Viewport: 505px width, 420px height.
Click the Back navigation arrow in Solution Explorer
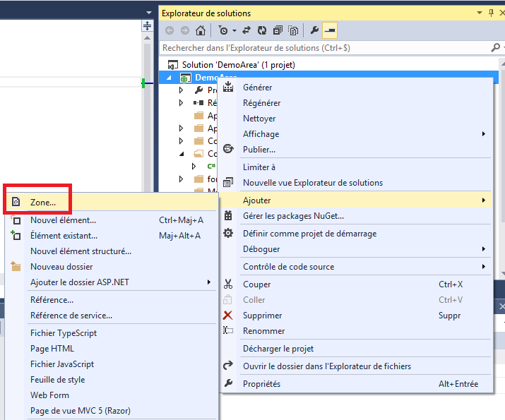[170, 30]
